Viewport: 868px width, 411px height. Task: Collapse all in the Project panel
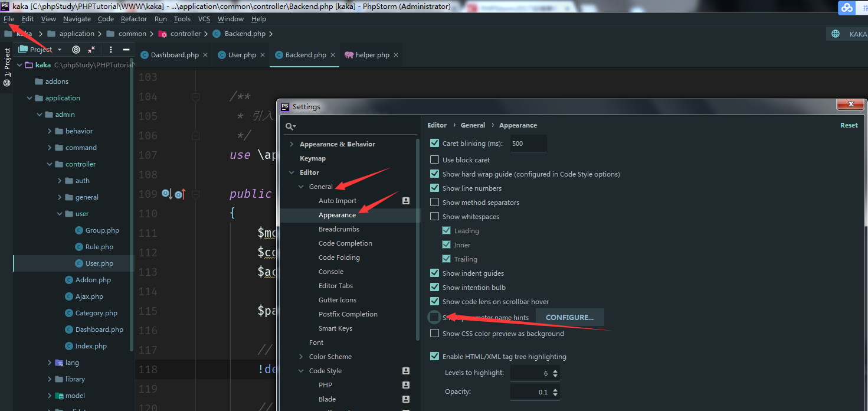91,50
